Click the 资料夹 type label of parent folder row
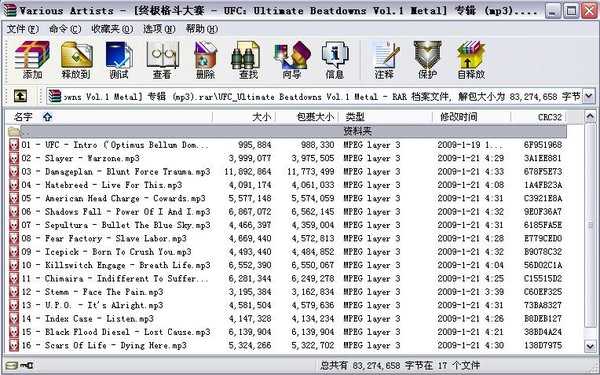The image size is (600, 375). point(357,132)
